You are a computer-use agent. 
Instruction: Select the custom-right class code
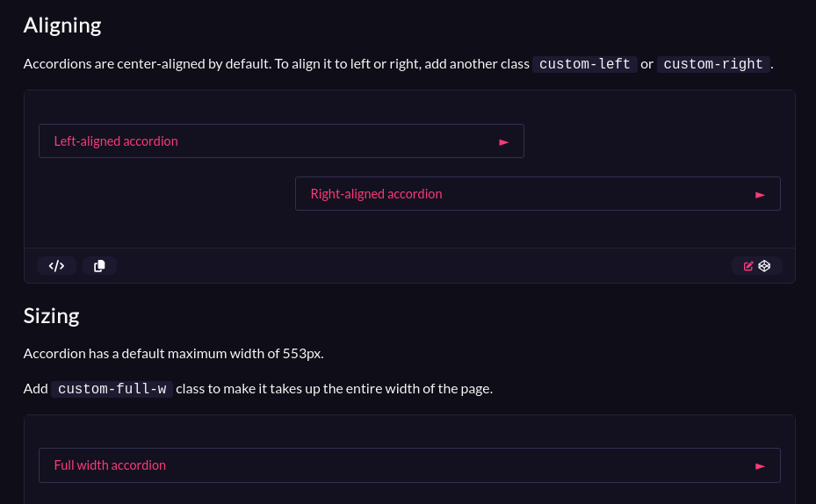click(x=713, y=64)
